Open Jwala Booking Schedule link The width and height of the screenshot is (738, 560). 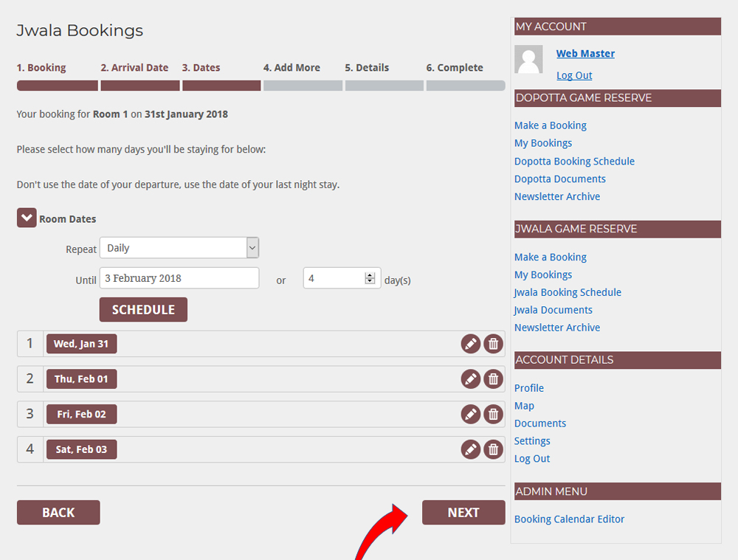(568, 292)
